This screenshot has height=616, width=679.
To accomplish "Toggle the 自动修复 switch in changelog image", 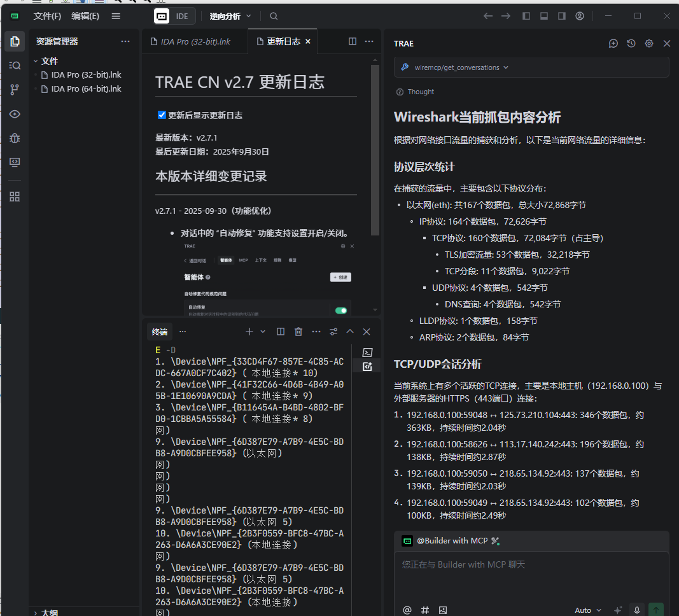I will point(341,311).
